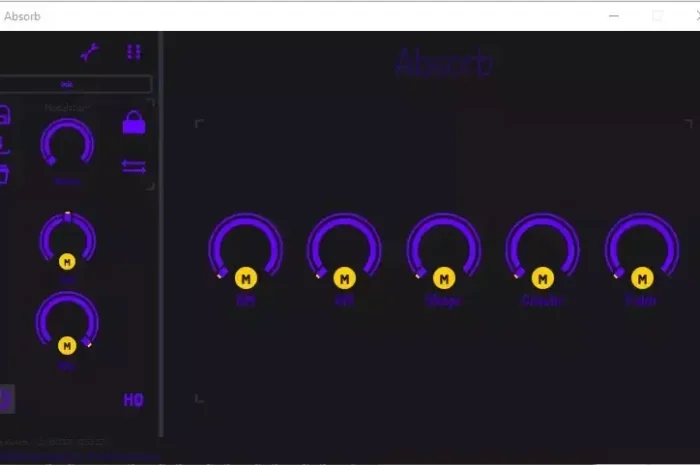Click the M badge on the lowest sidebar knob
This screenshot has height=465, width=700.
(67, 346)
